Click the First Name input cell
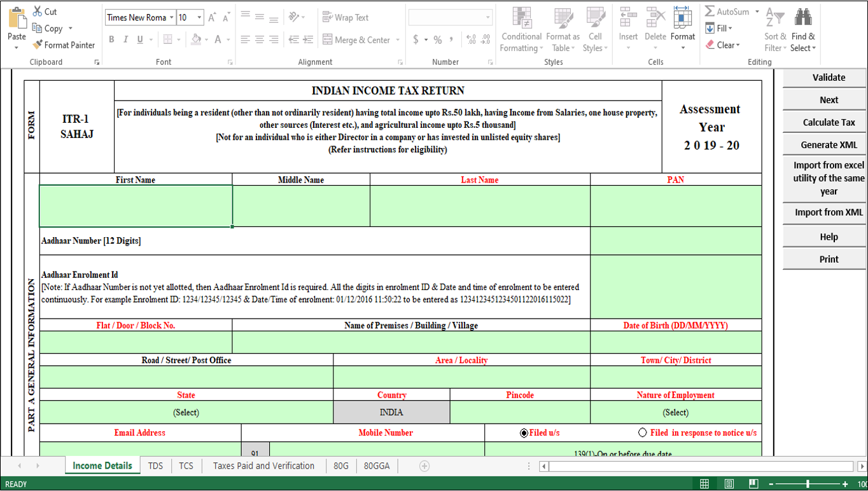868x491 pixels. [136, 206]
